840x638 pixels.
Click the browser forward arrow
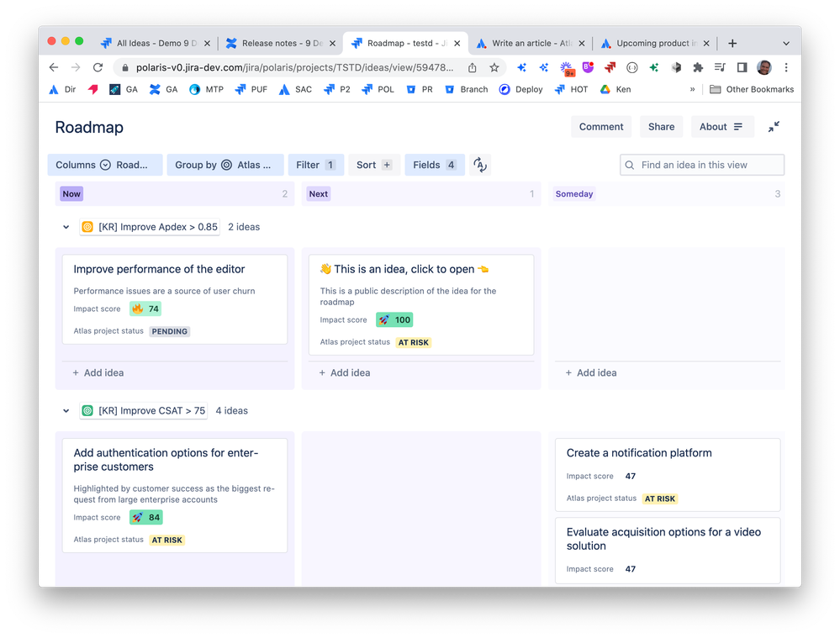(x=76, y=67)
